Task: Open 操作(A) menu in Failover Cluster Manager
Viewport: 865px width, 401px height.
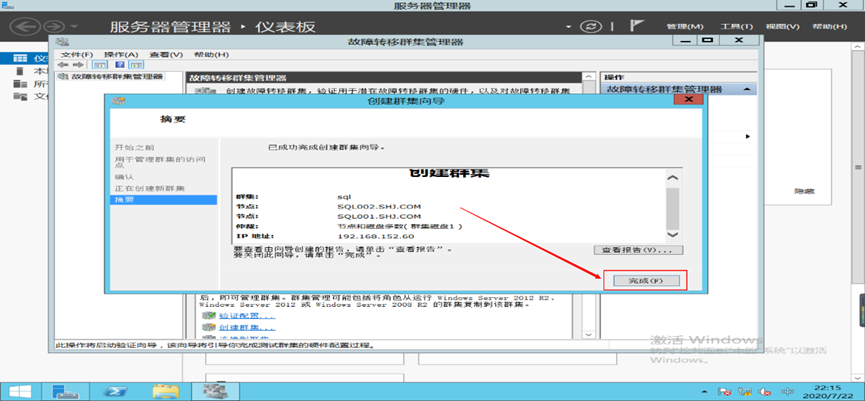Action: click(121, 55)
